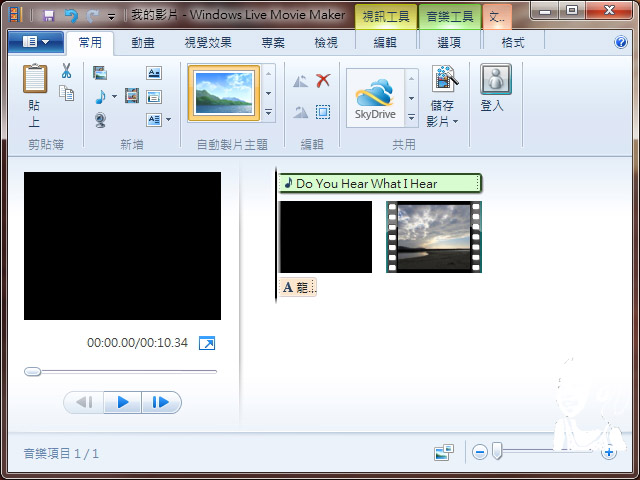Image resolution: width=640 pixels, height=480 pixels.
Task: Click the Snapshot film frame icon
Action: pos(132,96)
